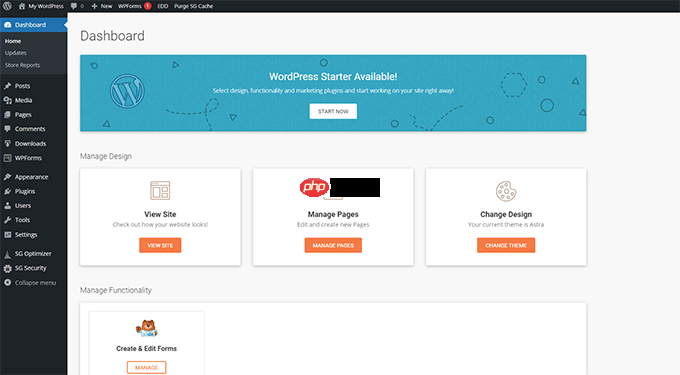
Task: Open the Posts menu label
Action: click(x=22, y=86)
